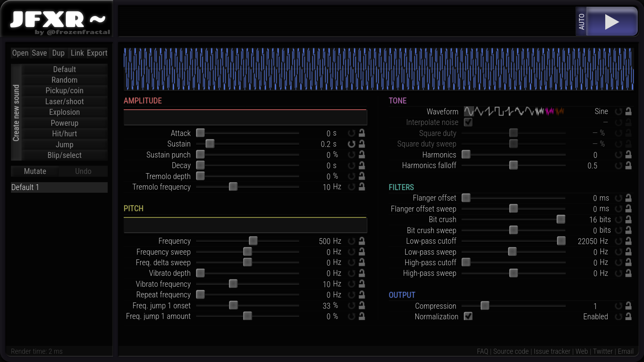Reset the Freq. jump 1 onset parameter
This screenshot has height=362, width=644.
352,306
